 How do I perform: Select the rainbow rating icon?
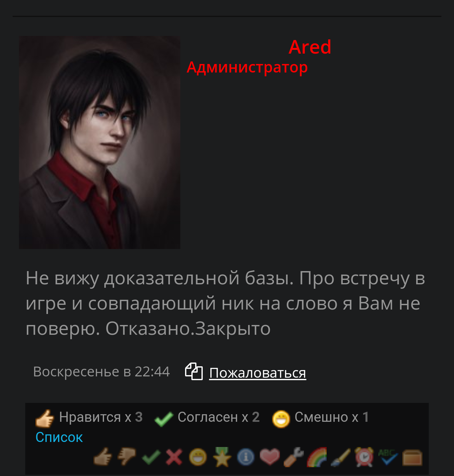tap(317, 457)
